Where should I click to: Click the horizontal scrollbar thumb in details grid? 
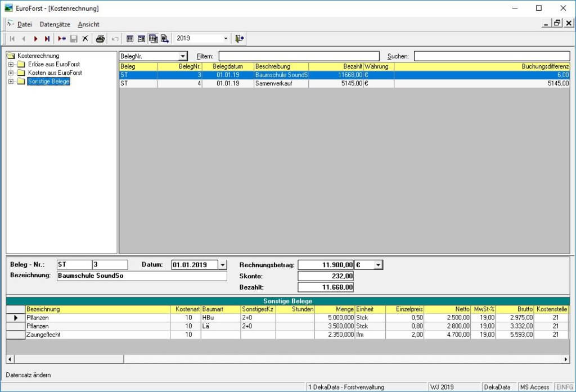tap(69, 359)
